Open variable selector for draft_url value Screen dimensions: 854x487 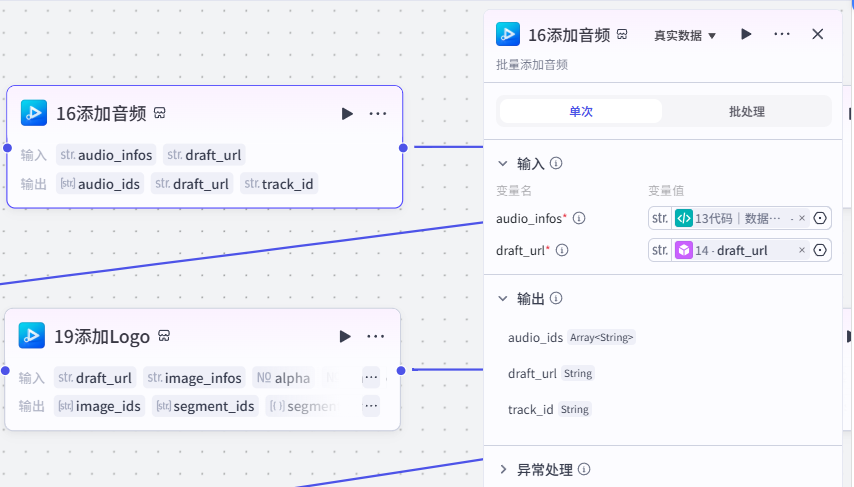(x=820, y=250)
